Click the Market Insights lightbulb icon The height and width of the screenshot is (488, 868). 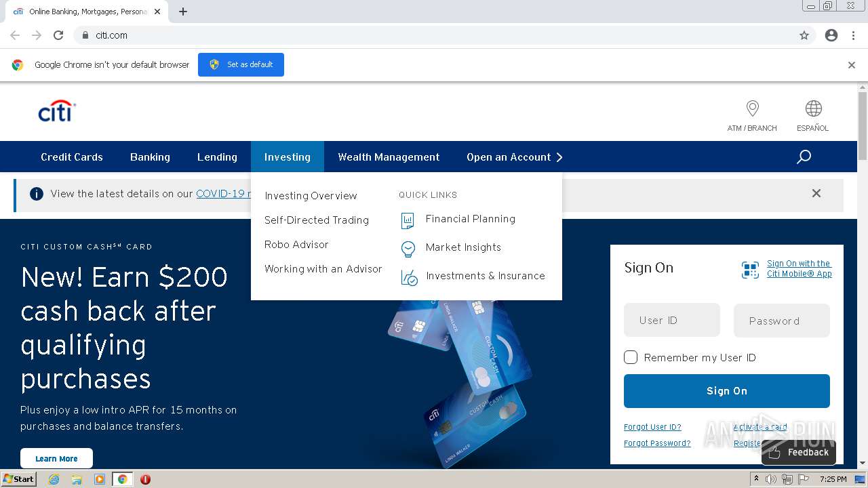click(408, 249)
